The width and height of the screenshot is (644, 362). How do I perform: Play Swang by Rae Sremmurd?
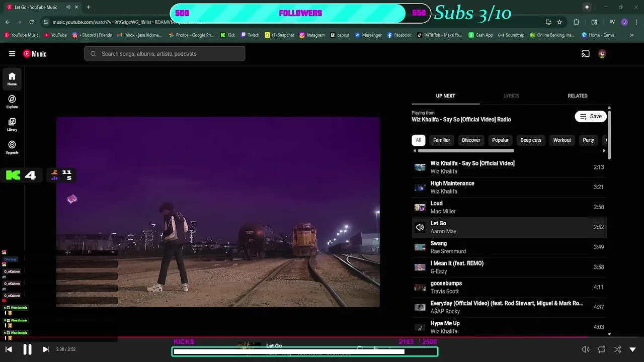509,247
